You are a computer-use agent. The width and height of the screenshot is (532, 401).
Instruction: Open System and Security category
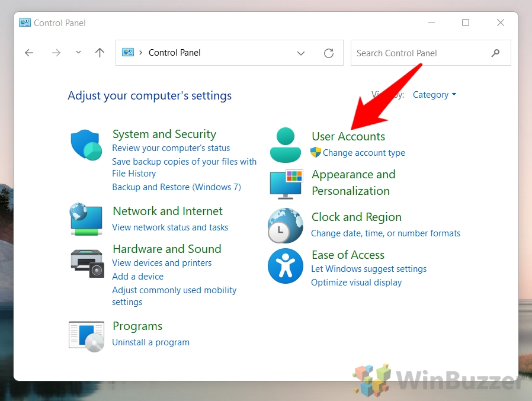(x=164, y=134)
